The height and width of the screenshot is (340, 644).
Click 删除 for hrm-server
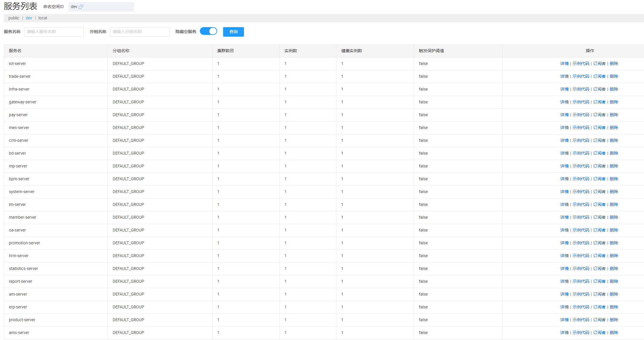614,256
